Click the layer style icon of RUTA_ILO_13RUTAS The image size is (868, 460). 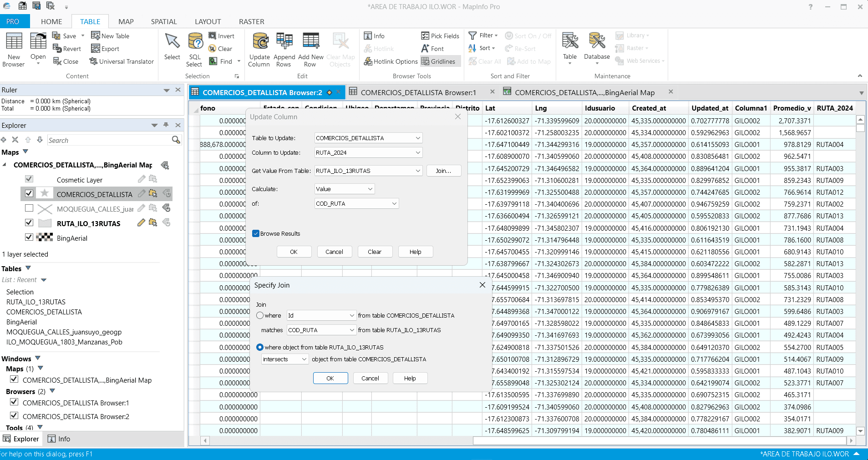pos(45,223)
